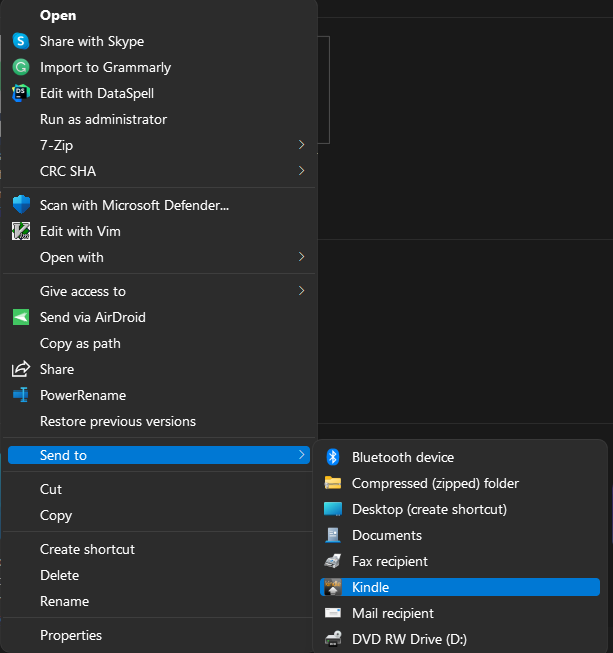Send to DVD RW Drive (D:)

460,639
